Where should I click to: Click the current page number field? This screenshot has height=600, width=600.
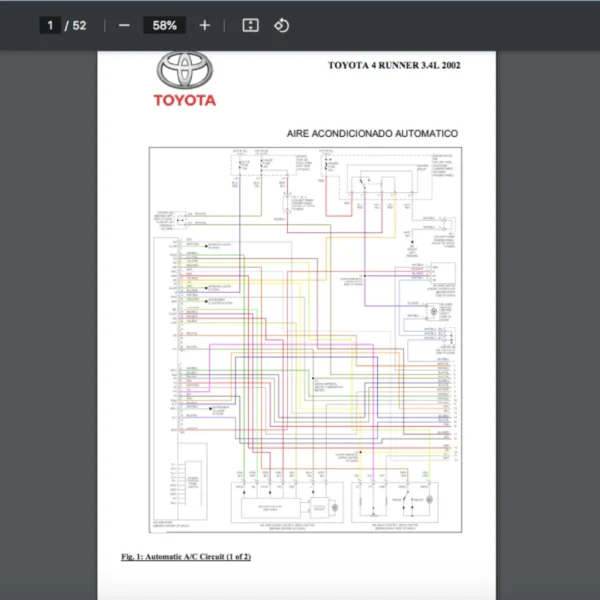pyautogui.click(x=49, y=25)
